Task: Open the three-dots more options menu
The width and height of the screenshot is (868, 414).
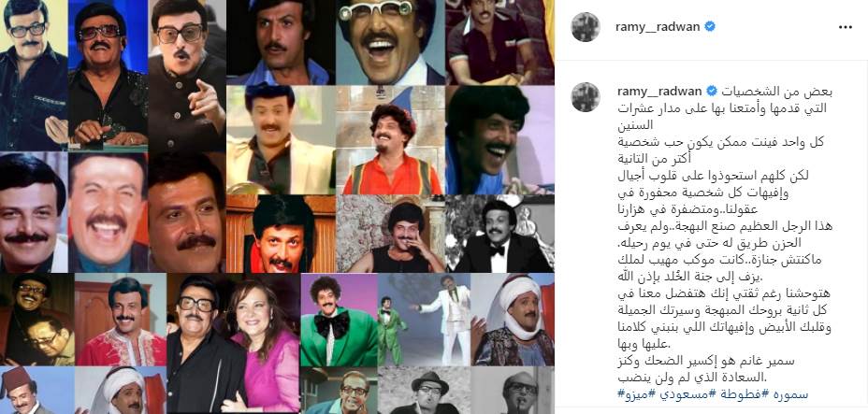Action: coord(846,27)
